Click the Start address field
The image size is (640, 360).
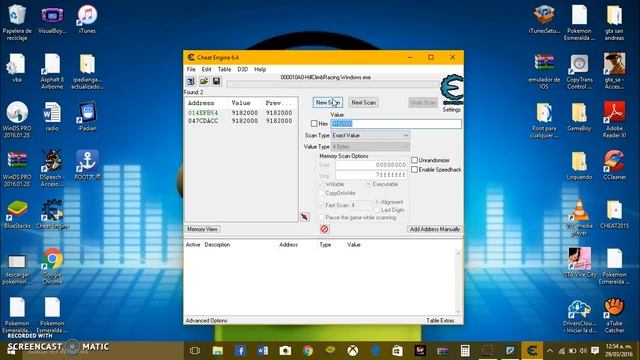[x=371, y=165]
